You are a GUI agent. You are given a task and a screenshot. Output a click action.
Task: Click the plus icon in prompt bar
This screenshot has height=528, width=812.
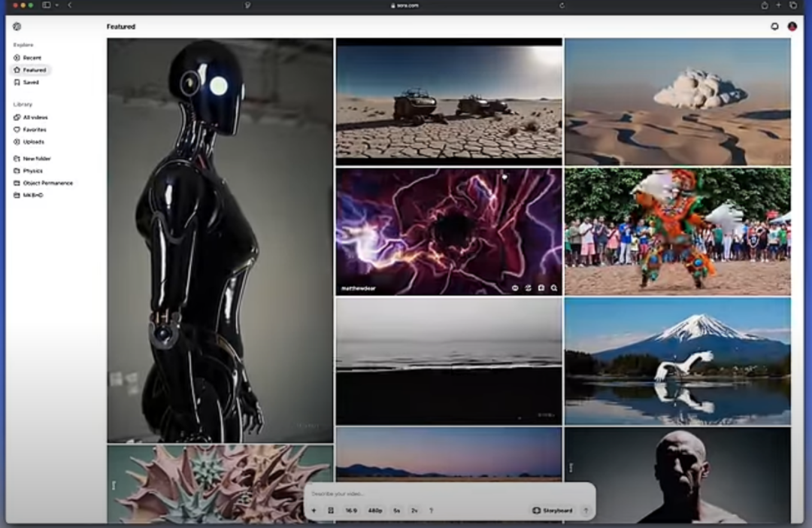314,510
